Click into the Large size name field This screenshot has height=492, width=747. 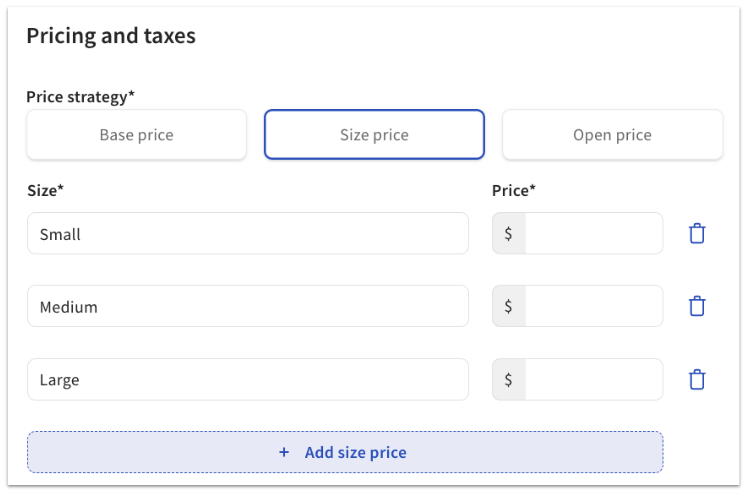247,380
